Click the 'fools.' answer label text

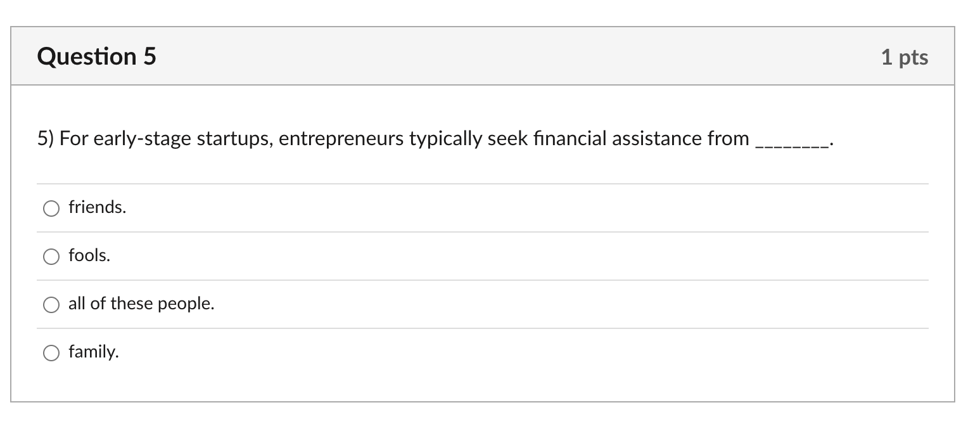(89, 255)
